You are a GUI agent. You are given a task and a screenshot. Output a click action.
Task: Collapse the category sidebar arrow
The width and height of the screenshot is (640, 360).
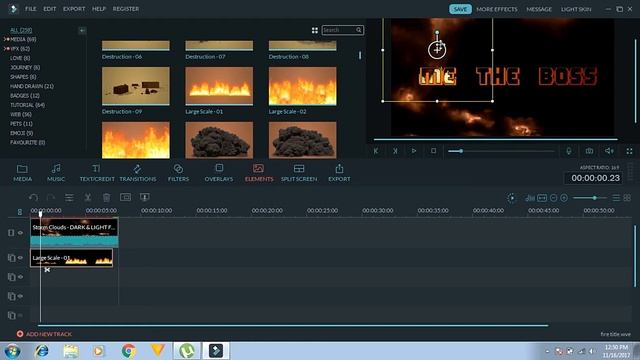tap(82, 31)
